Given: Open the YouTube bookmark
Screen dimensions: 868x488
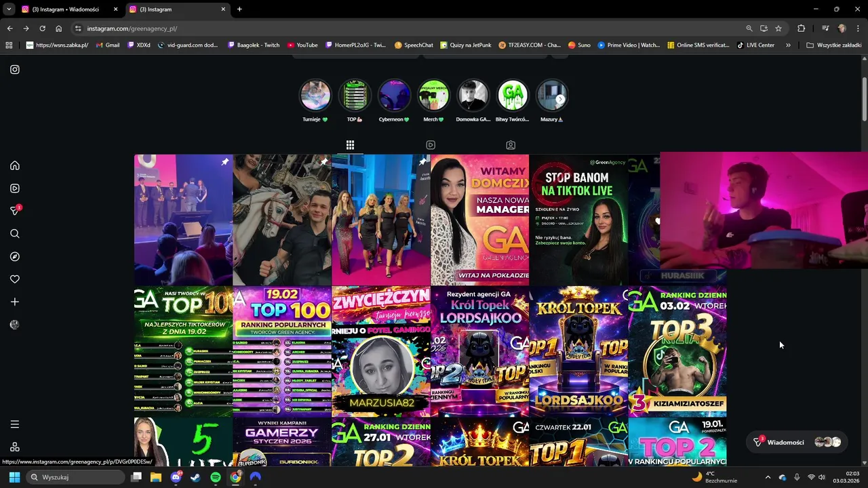Looking at the screenshot, I should point(302,45).
